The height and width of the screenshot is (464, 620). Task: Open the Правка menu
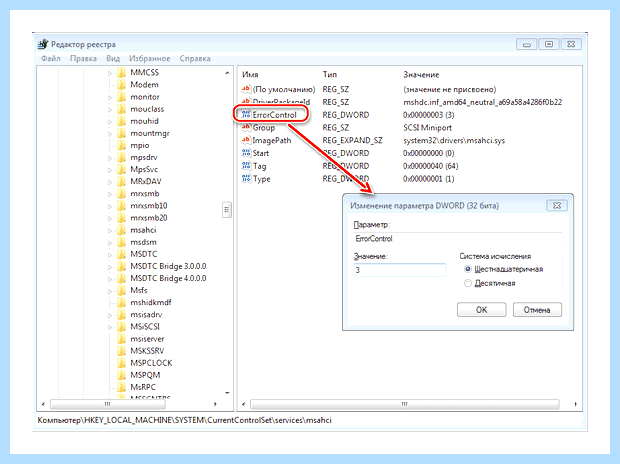(x=83, y=59)
